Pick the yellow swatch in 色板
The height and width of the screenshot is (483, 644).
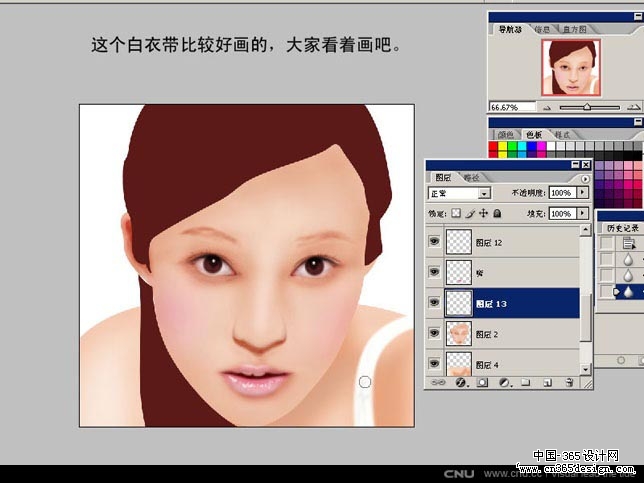503,146
